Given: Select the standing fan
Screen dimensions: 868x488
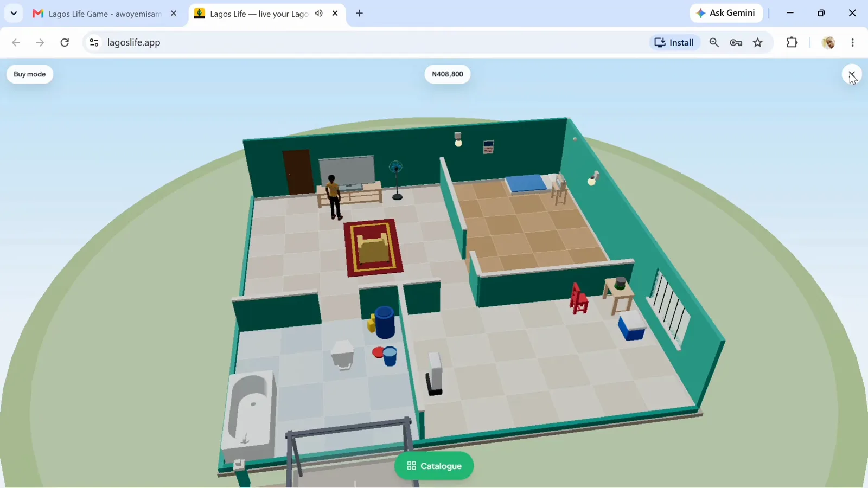Looking at the screenshot, I should (x=397, y=181).
